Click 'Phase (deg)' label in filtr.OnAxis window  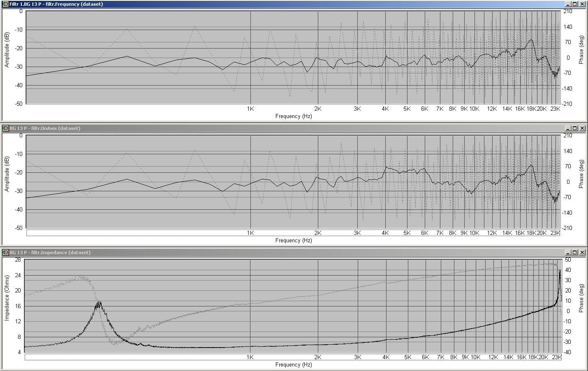pos(581,174)
